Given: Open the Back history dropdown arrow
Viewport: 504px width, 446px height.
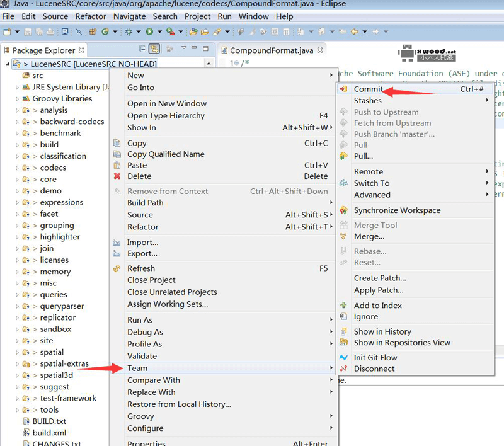Looking at the screenshot, I should [x=365, y=31].
